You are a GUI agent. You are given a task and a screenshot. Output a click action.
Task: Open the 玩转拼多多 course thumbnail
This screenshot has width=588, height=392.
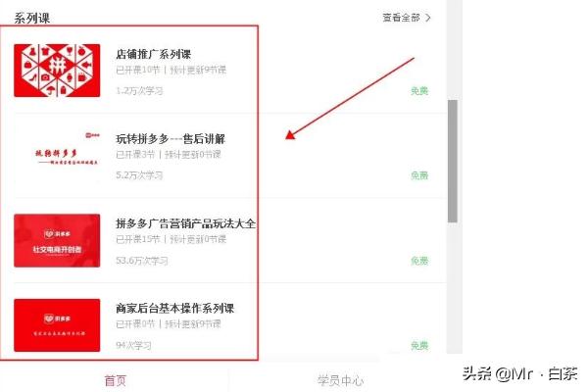click(x=57, y=155)
